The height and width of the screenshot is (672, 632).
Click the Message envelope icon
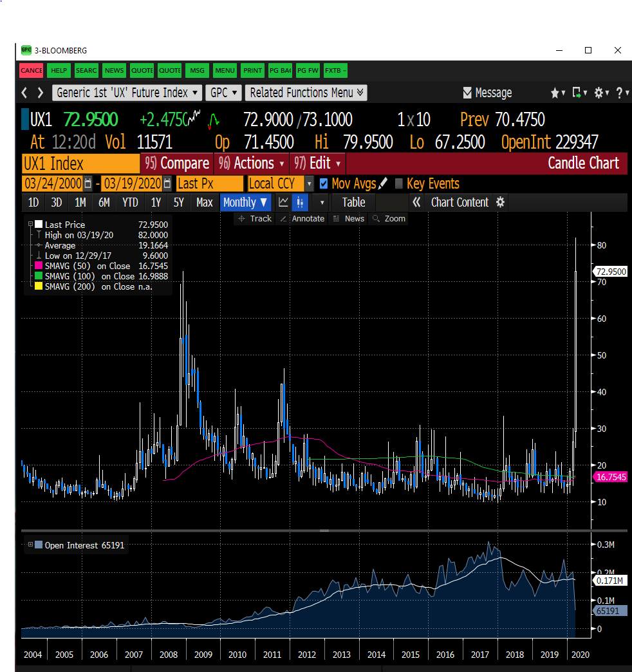467,93
